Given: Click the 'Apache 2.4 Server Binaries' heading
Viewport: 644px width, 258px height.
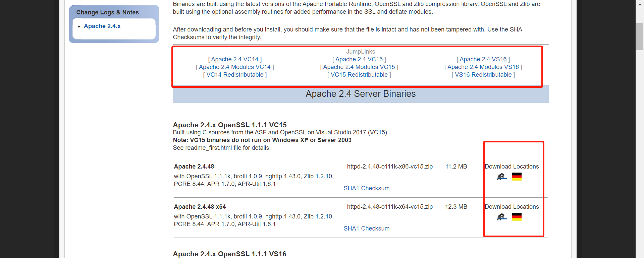Looking at the screenshot, I should (x=361, y=94).
